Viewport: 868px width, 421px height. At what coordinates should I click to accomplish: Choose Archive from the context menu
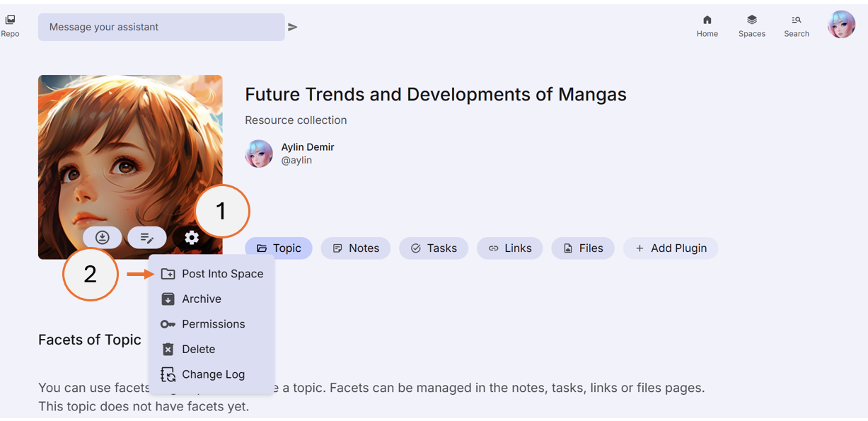(x=201, y=299)
